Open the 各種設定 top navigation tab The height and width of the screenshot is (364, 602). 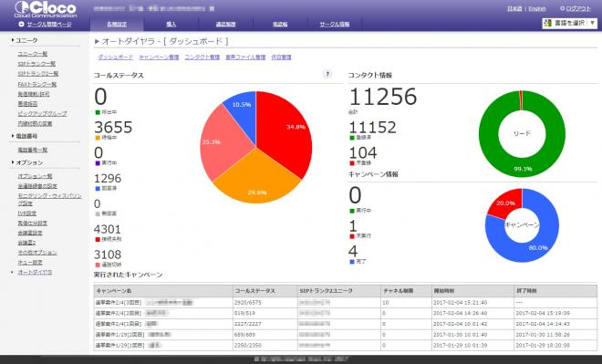pos(117,25)
